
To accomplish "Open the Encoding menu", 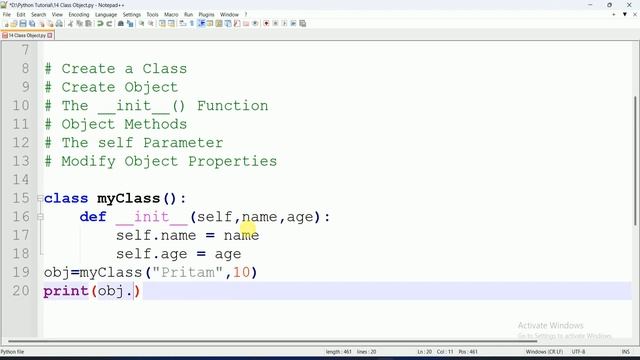I will (x=79, y=14).
